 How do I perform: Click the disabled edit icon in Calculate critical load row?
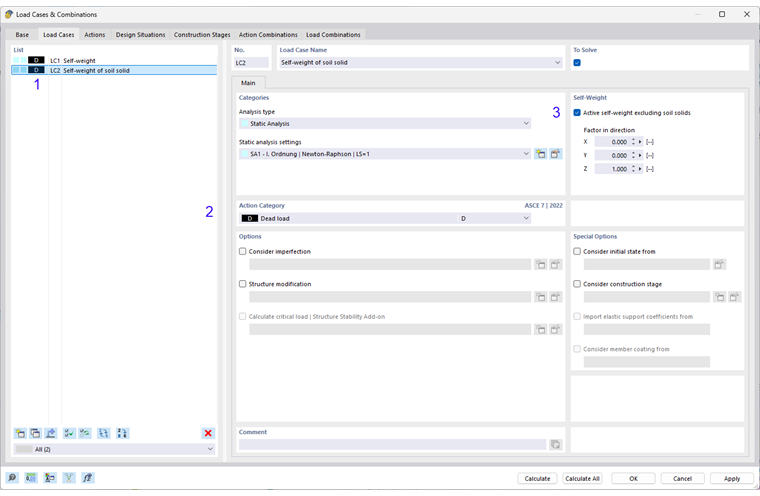coord(555,330)
